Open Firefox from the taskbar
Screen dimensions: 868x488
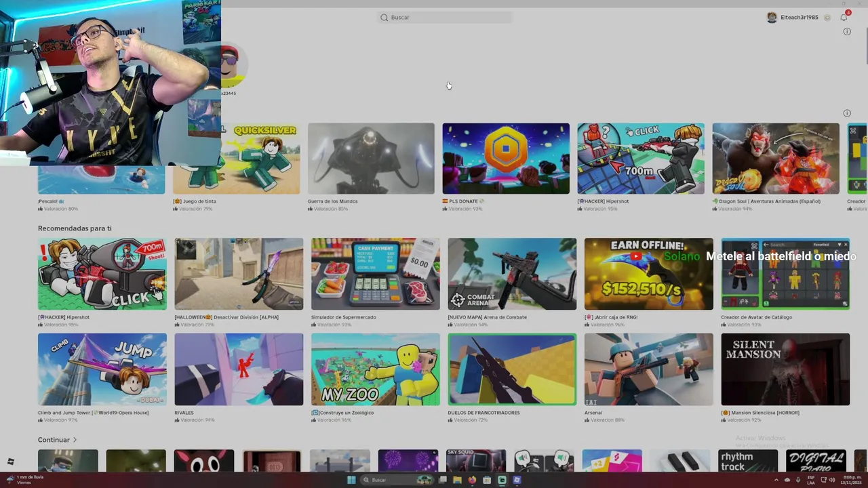click(472, 480)
